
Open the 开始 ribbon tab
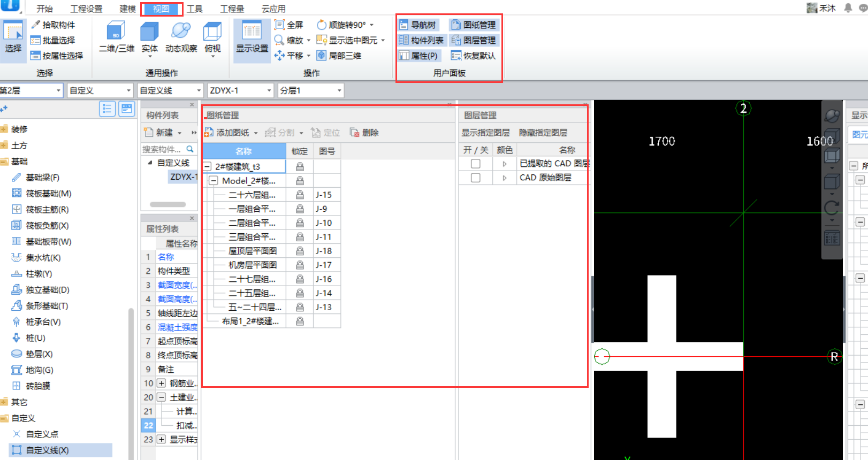[x=44, y=9]
